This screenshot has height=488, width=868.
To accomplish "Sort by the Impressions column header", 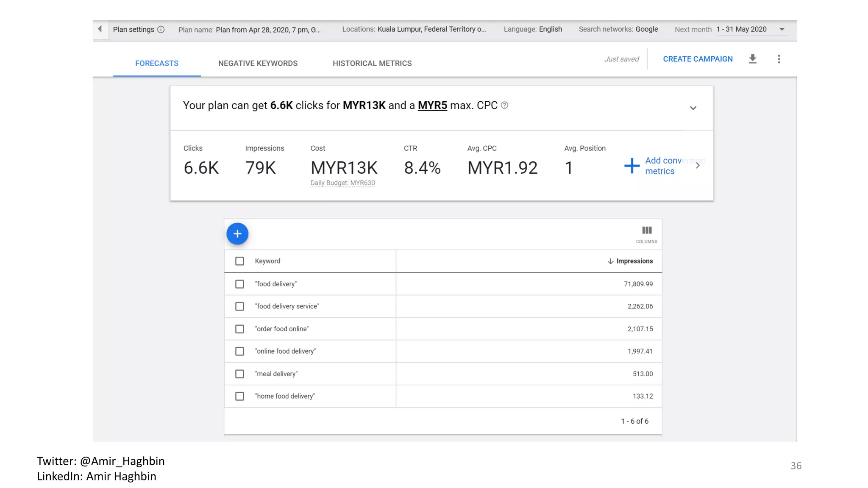I will (x=634, y=261).
